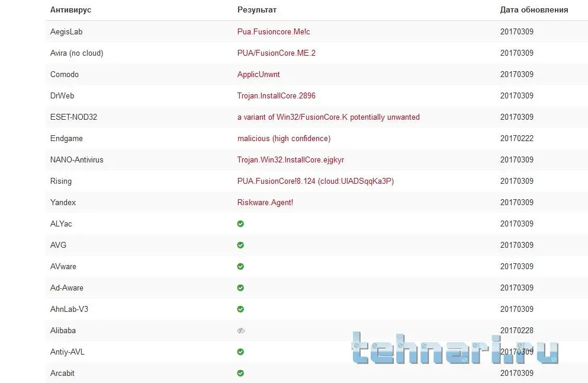Click the green checkmark icon for AVware
Screen dimensions: 588x383
pyautogui.click(x=240, y=266)
